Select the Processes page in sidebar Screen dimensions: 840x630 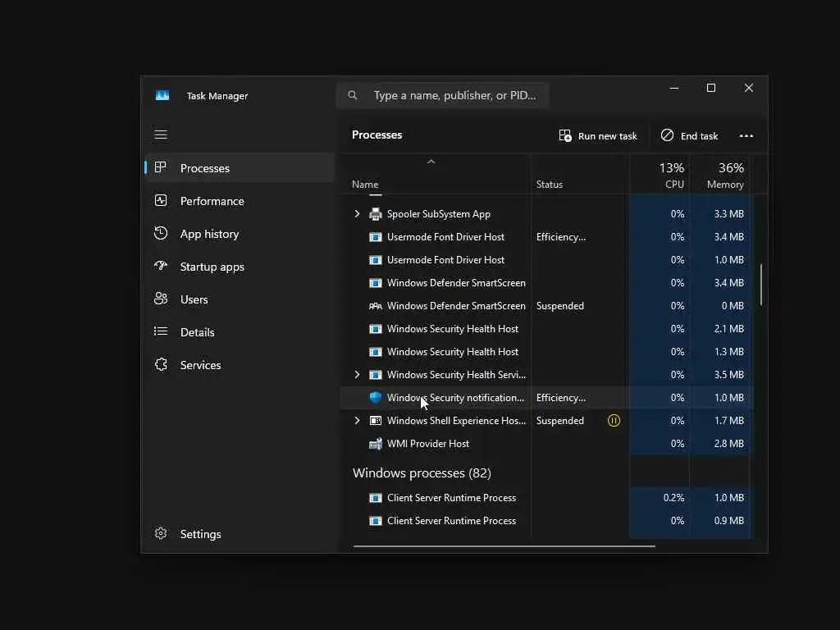point(240,167)
